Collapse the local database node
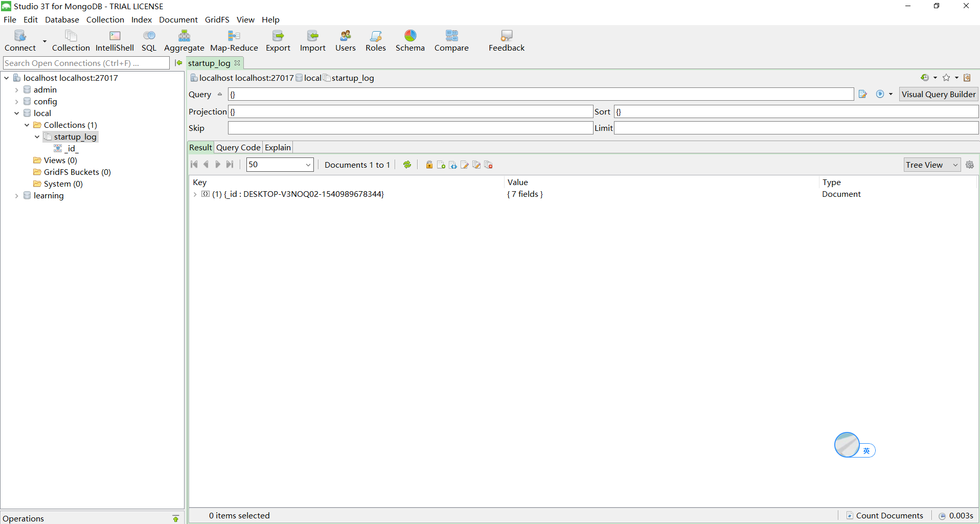The width and height of the screenshot is (980, 524). 17,113
